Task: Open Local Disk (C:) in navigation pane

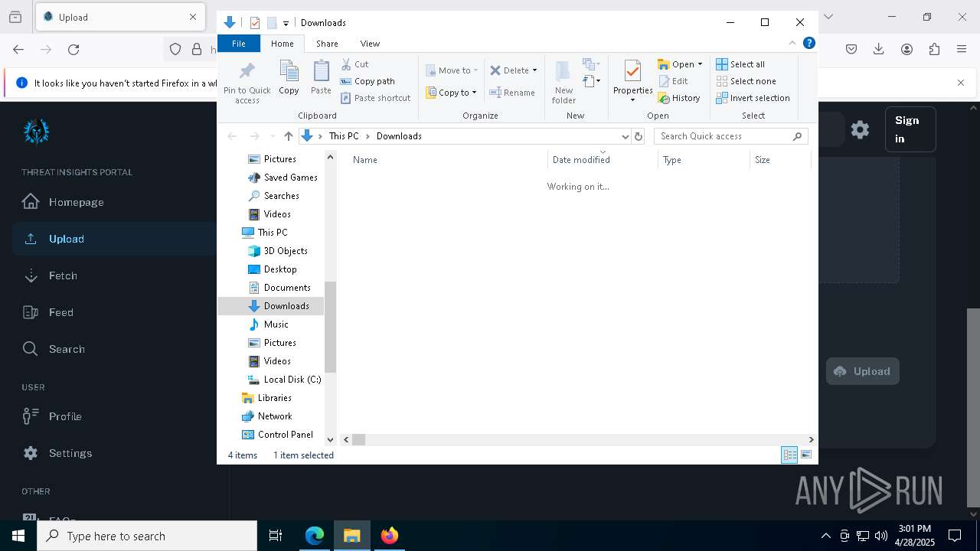Action: (284, 380)
